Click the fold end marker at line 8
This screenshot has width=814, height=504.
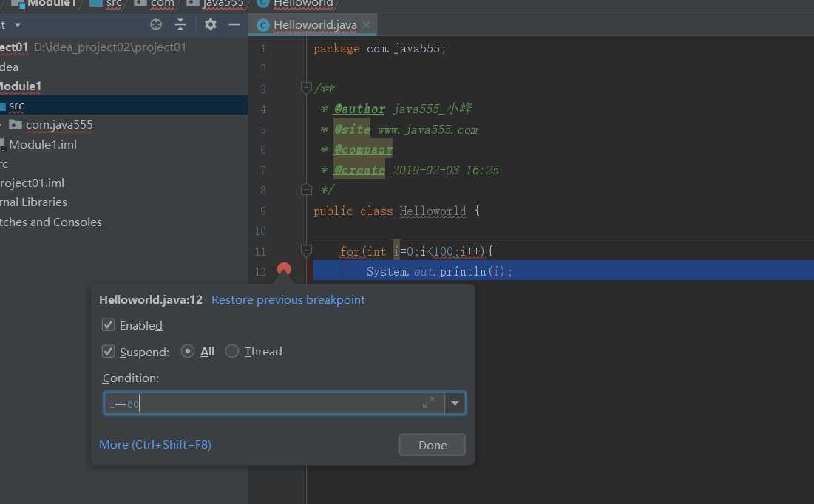306,189
